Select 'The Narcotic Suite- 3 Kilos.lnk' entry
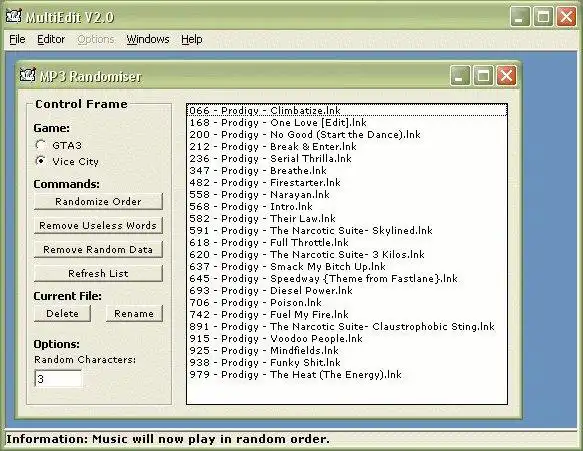This screenshot has height=451, width=583. coord(347,254)
